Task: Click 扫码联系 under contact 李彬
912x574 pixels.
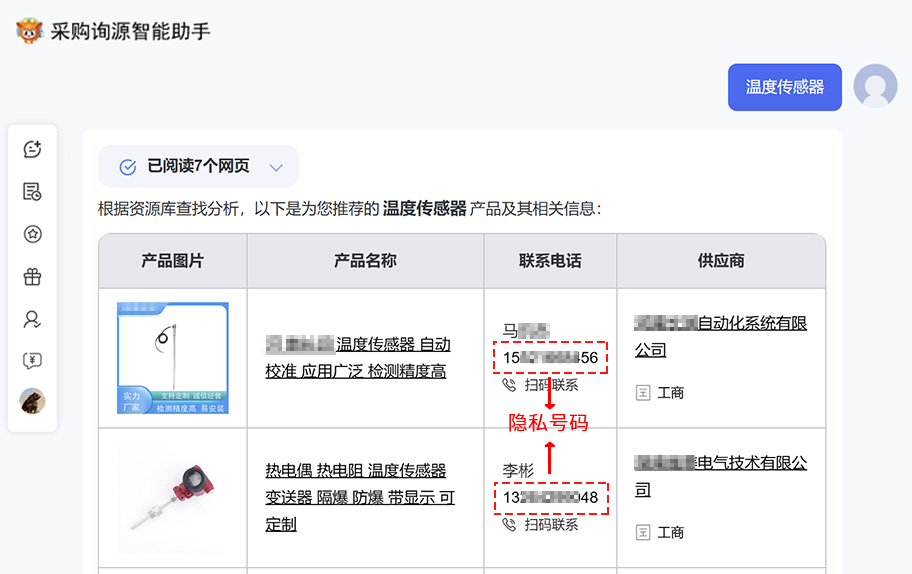Action: (x=551, y=524)
